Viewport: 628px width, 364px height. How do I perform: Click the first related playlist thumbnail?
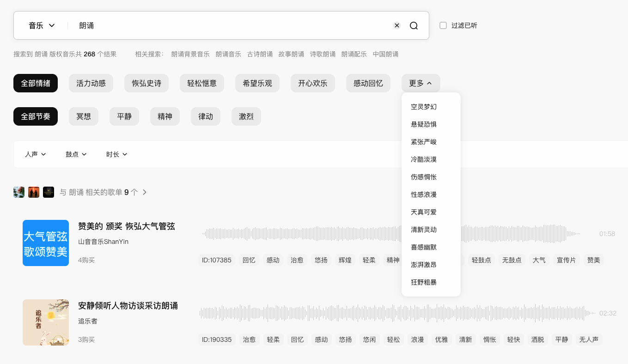[19, 192]
